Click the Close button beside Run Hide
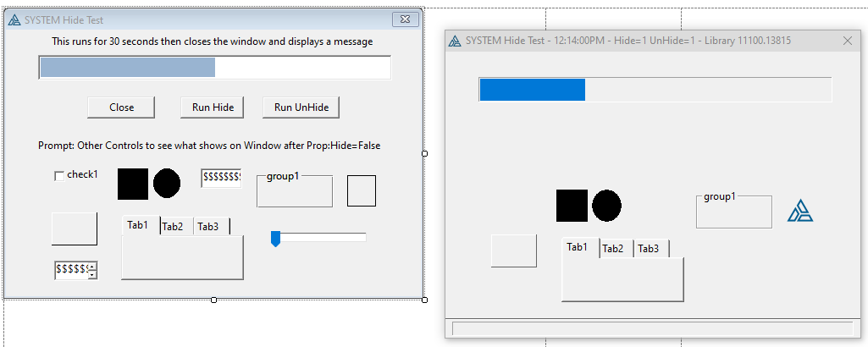This screenshot has width=868, height=347. [121, 107]
